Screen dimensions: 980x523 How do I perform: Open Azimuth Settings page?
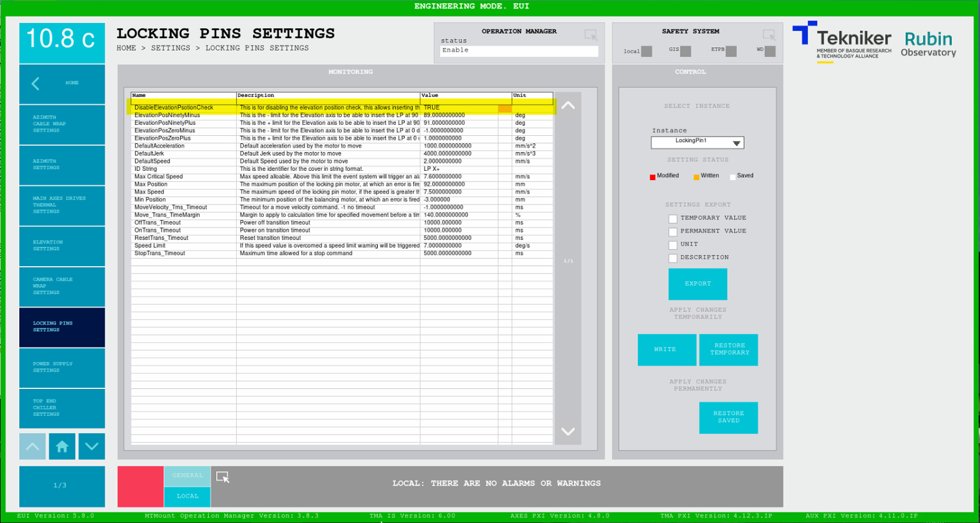(62, 165)
